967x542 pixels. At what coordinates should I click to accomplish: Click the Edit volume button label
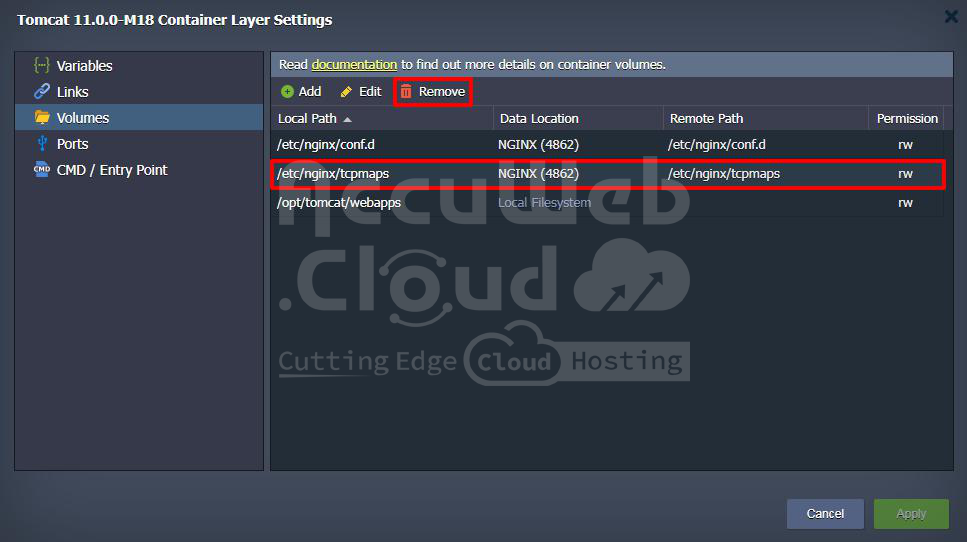tap(370, 92)
